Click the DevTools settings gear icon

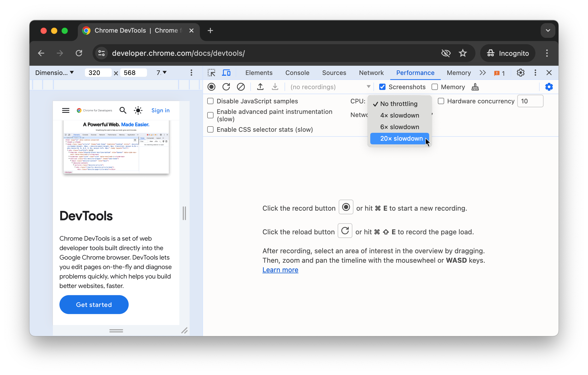point(521,72)
